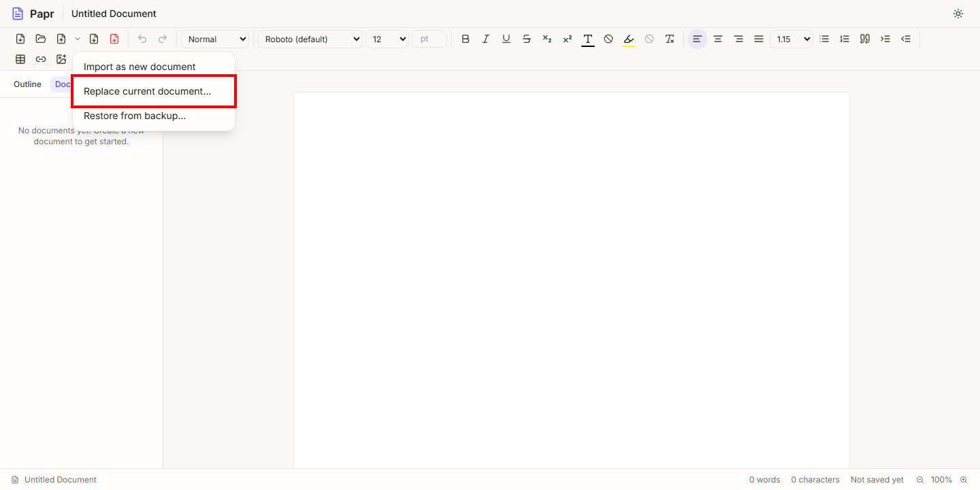980x490 pixels.
Task: Open the text color picker
Action: coord(588,39)
